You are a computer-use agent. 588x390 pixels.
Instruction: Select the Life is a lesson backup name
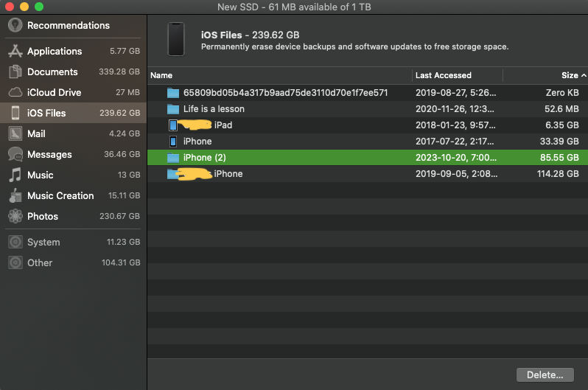[x=214, y=109]
